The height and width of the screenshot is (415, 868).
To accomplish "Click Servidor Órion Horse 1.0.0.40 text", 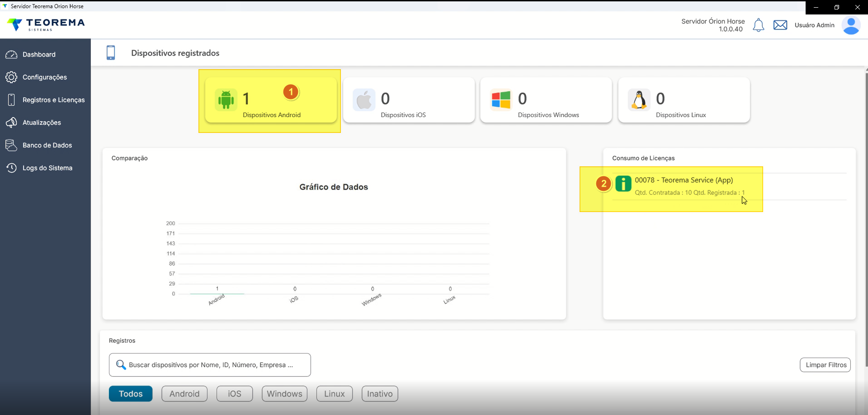I will tap(713, 25).
